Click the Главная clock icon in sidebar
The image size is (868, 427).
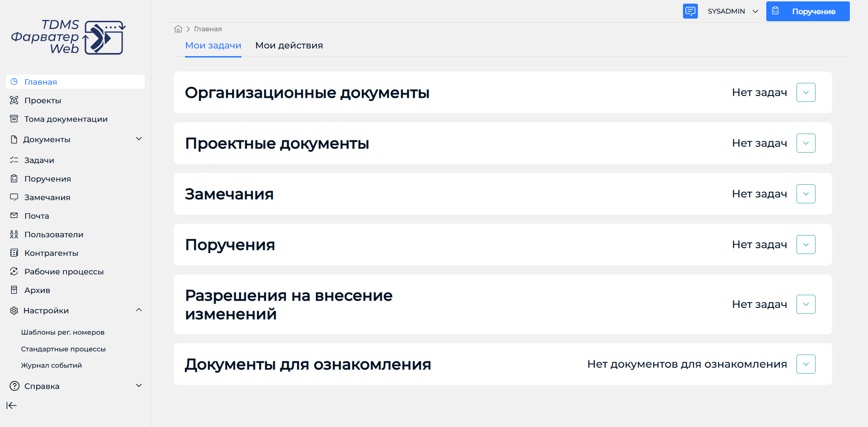point(14,82)
